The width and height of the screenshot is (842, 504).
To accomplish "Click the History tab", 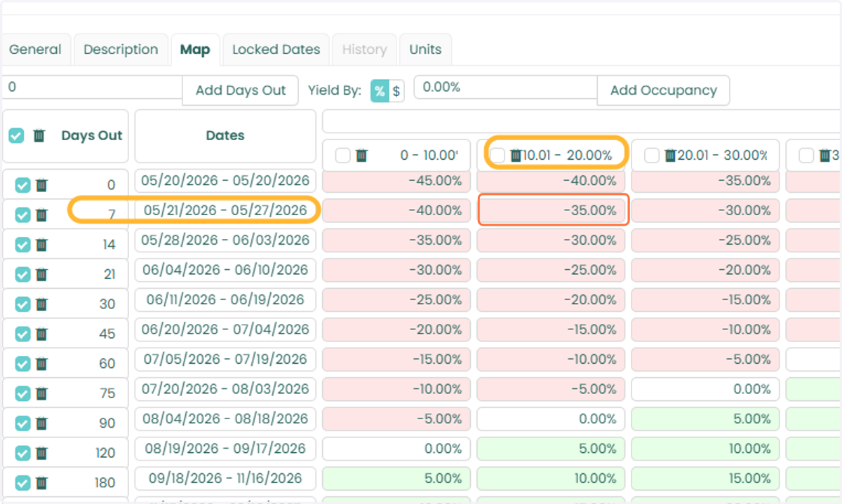I will [364, 50].
